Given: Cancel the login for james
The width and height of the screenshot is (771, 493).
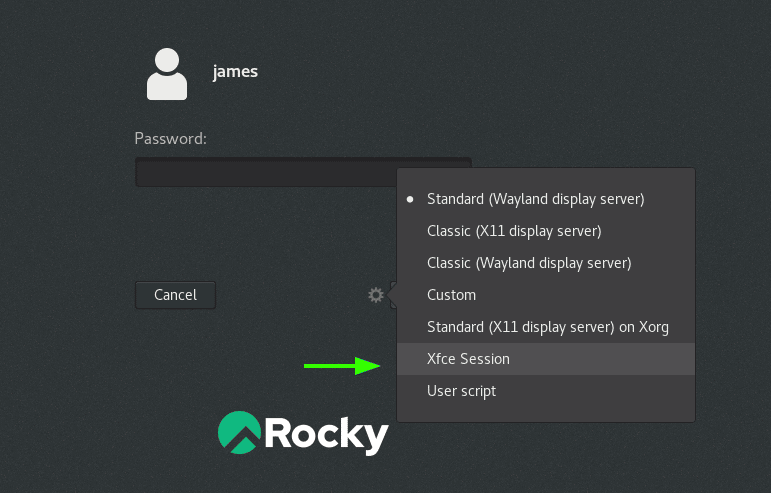Looking at the screenshot, I should [176, 295].
